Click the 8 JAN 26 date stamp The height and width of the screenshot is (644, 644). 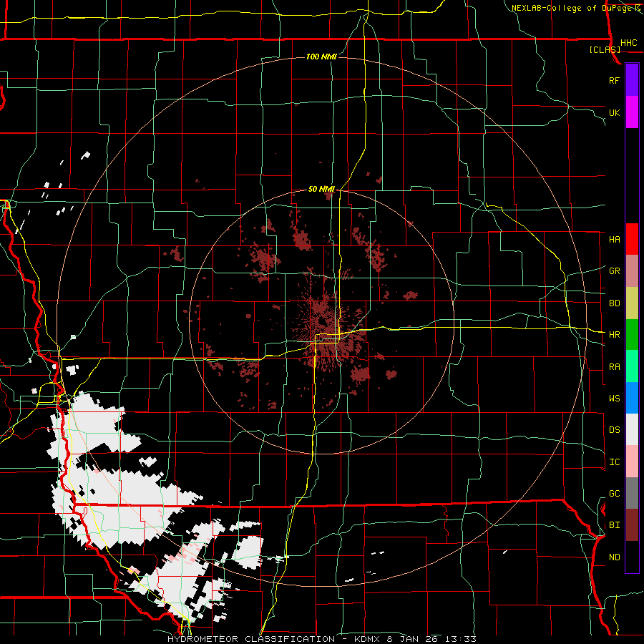point(413,639)
